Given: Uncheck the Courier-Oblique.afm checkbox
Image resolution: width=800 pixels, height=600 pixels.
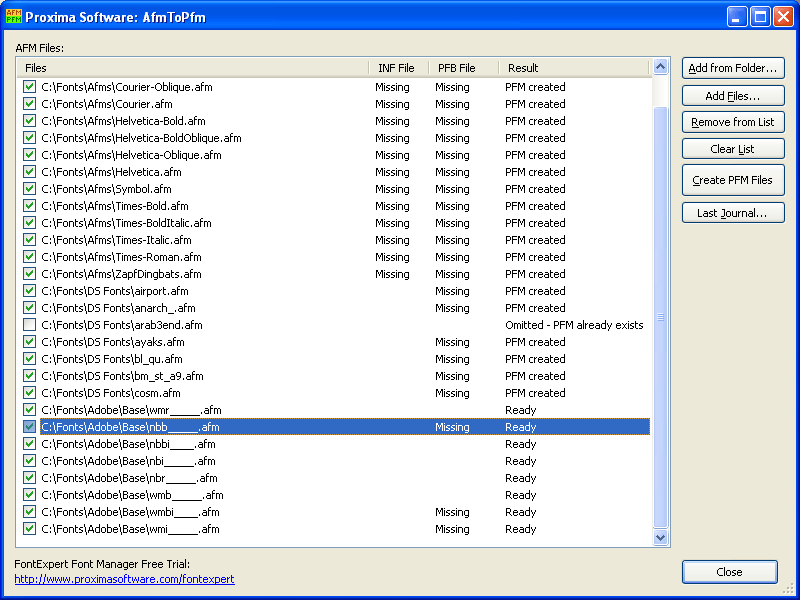Looking at the screenshot, I should coord(30,87).
